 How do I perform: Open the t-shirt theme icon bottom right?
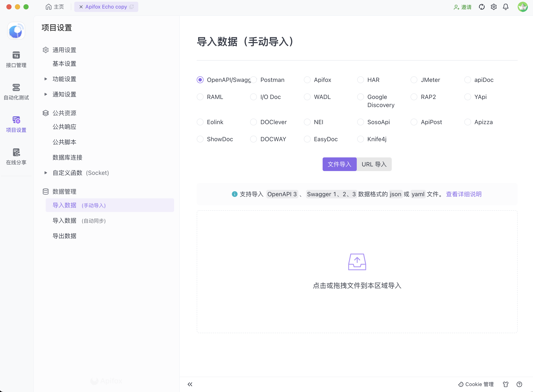tap(505, 384)
